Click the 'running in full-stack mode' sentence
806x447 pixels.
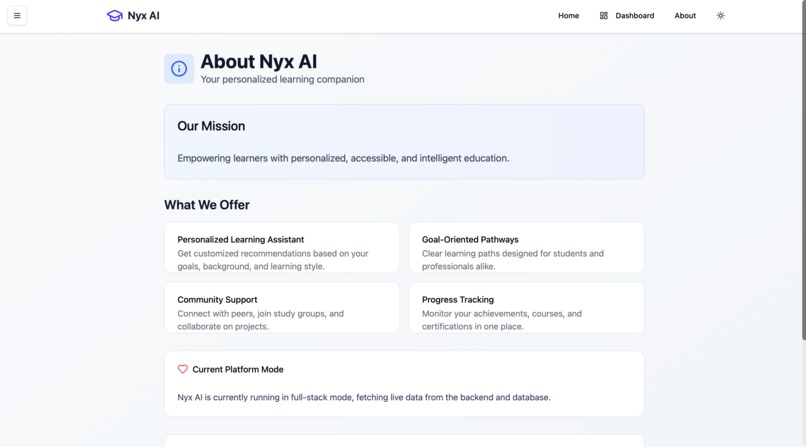(364, 398)
